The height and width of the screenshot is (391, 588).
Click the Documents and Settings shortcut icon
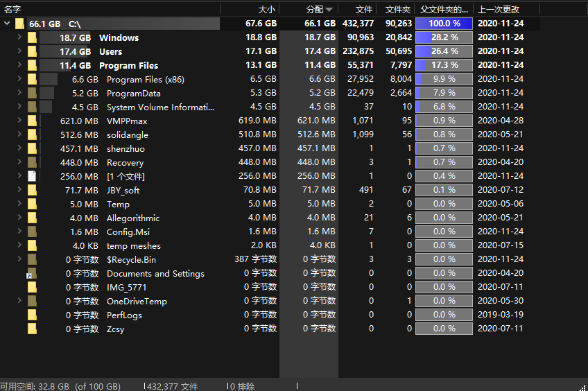tap(32, 273)
